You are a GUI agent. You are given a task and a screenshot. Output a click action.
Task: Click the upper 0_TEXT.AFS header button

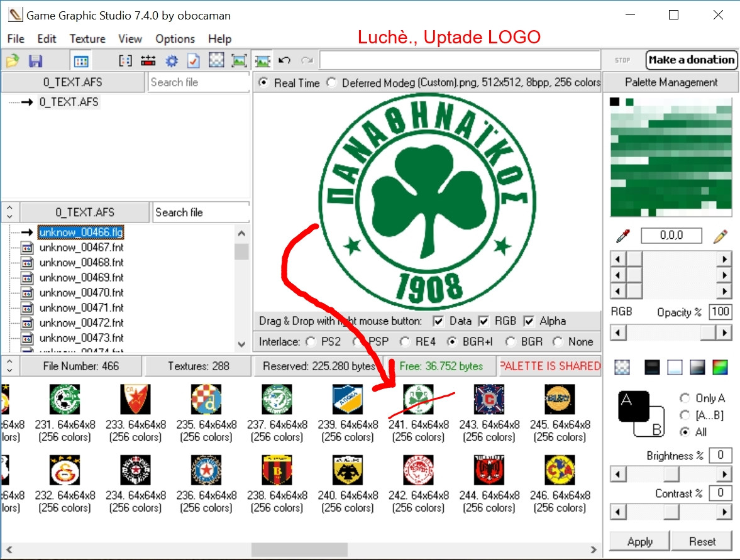point(73,82)
